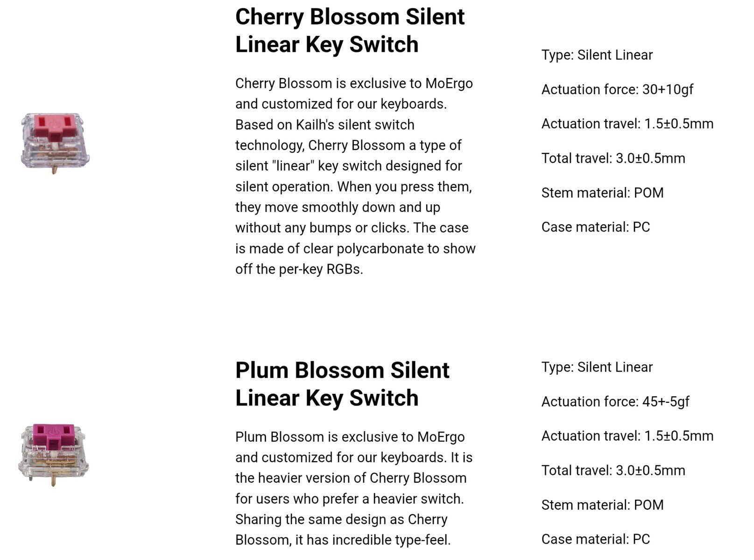The height and width of the screenshot is (560, 754).
Task: Click the 30+10gf actuation force line
Action: tap(617, 90)
